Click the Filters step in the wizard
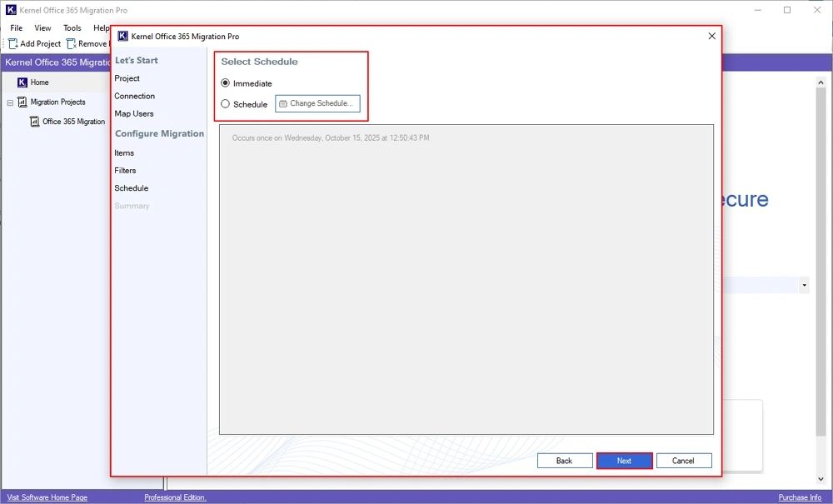 125,170
